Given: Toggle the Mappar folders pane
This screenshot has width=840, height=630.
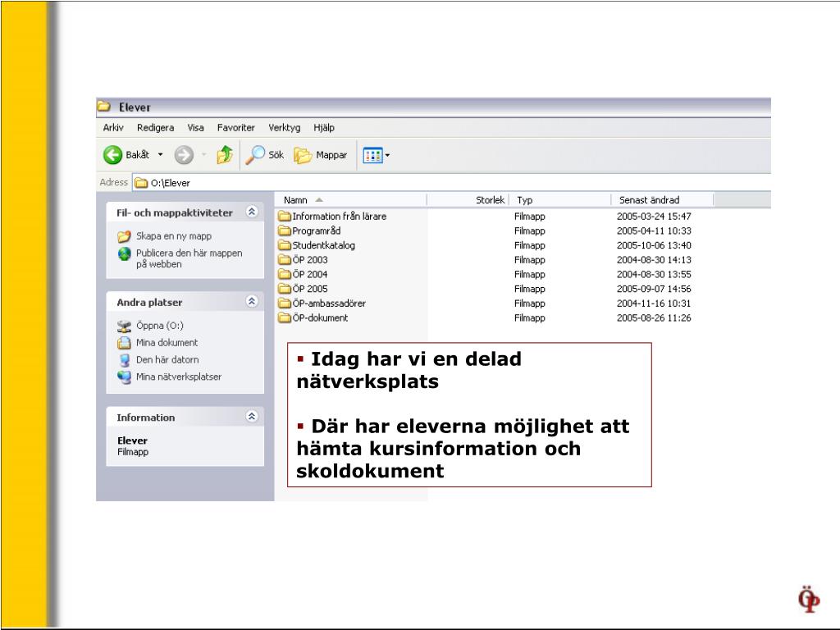Looking at the screenshot, I should [321, 155].
